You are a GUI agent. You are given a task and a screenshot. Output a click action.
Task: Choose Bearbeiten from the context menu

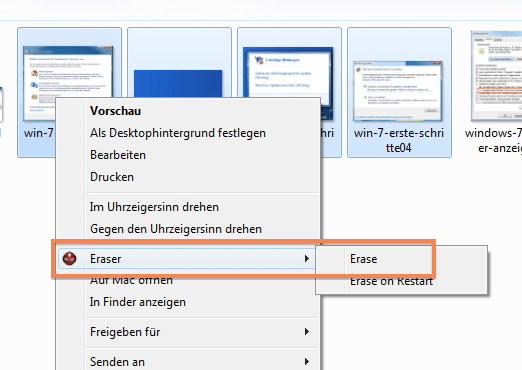click(118, 155)
